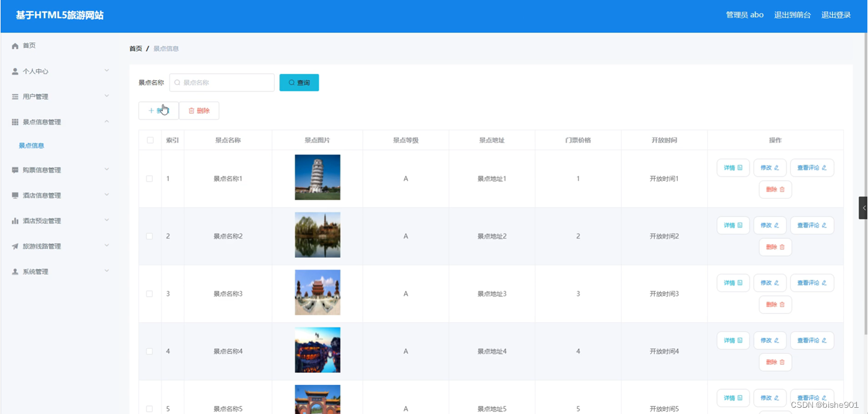Click 查看评论 for row 景点名称3
This screenshot has width=868, height=414.
(x=812, y=283)
